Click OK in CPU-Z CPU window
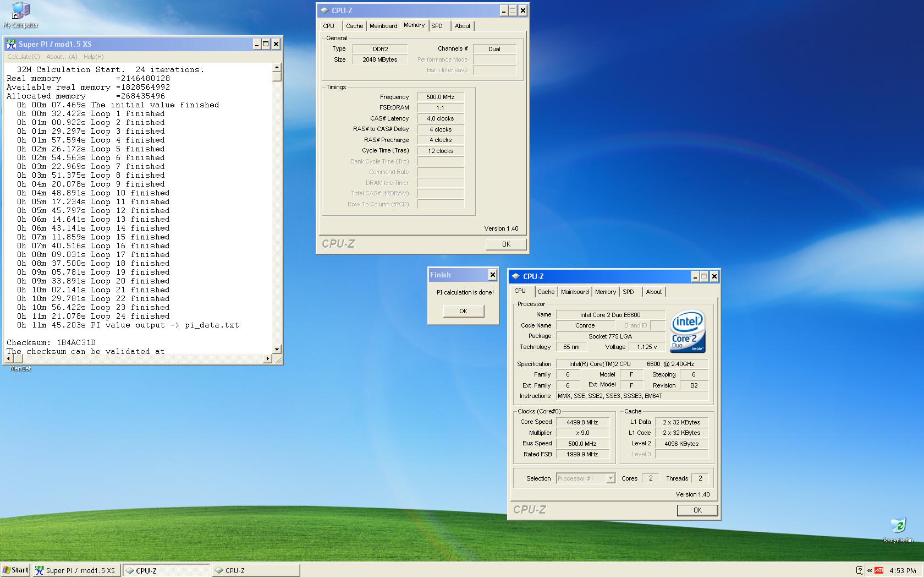 pos(697,510)
